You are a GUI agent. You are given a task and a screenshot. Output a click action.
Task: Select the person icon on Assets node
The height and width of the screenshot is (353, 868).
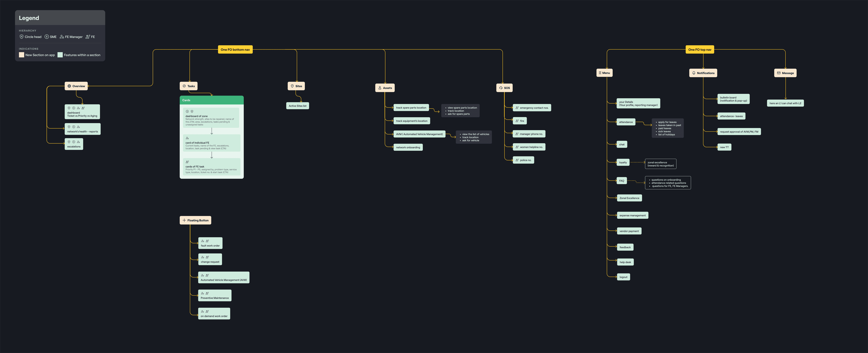(x=380, y=88)
